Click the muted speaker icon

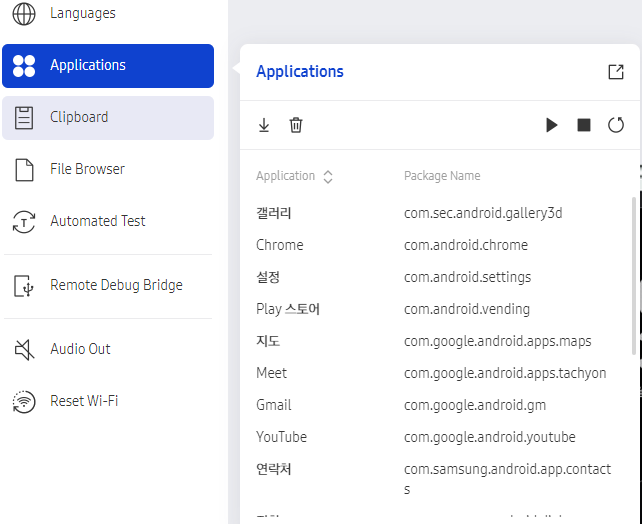pyautogui.click(x=24, y=350)
